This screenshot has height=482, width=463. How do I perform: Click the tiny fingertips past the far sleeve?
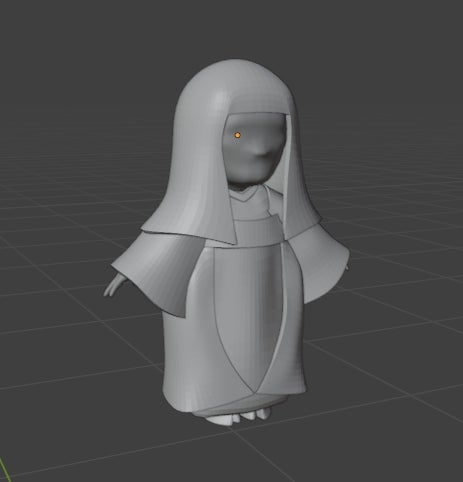[x=347, y=267]
